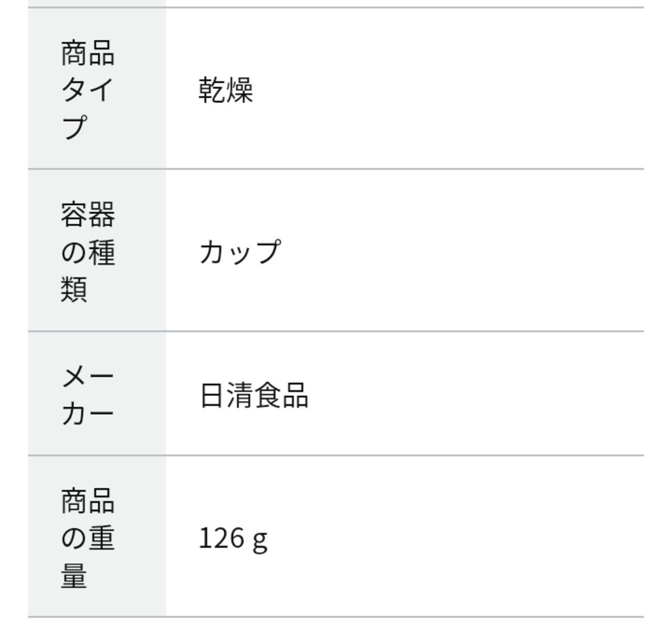The image size is (672, 629).
Task: Select the 日清食品 manufacturer value
Action: coord(254,395)
